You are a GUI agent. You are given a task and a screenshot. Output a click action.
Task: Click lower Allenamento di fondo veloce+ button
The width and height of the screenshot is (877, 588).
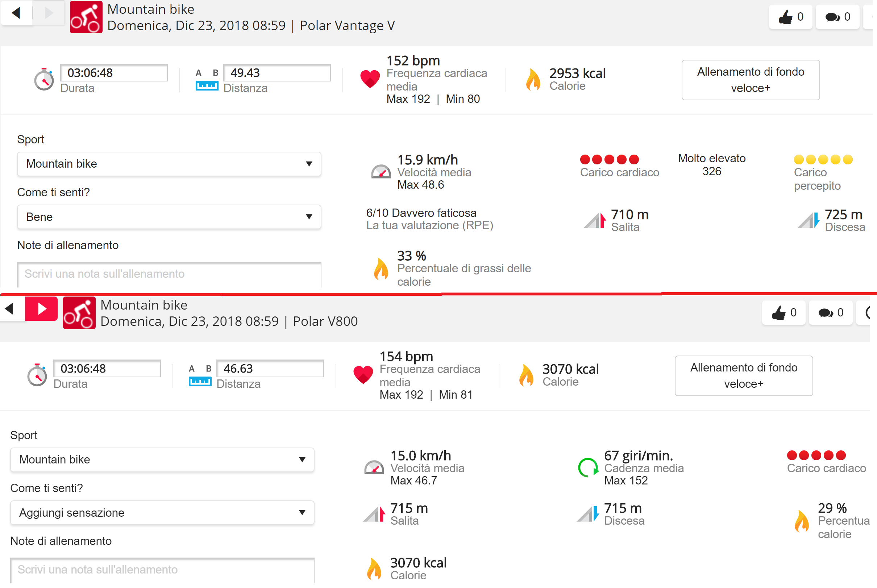click(743, 376)
